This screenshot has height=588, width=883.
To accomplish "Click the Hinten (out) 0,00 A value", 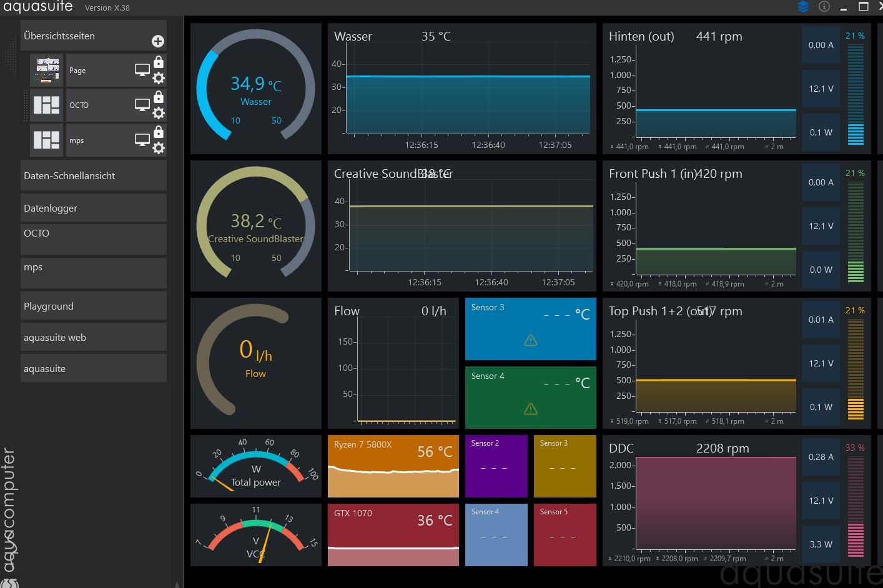I will [x=821, y=45].
